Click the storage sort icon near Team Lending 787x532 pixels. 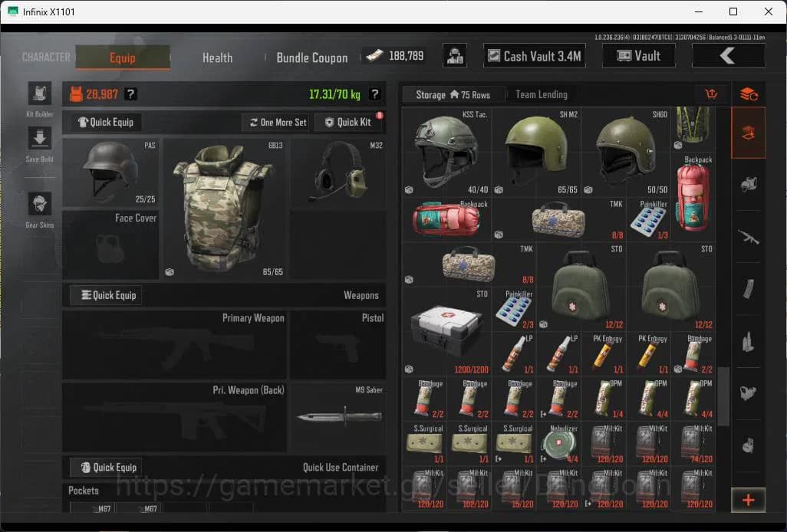711,94
